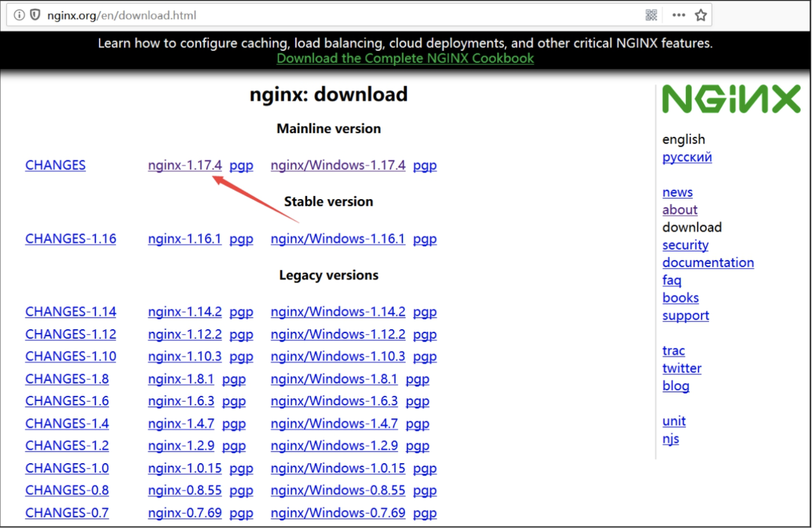Open CHANGES-1.0 link
This screenshot has width=812, height=528.
67,469
